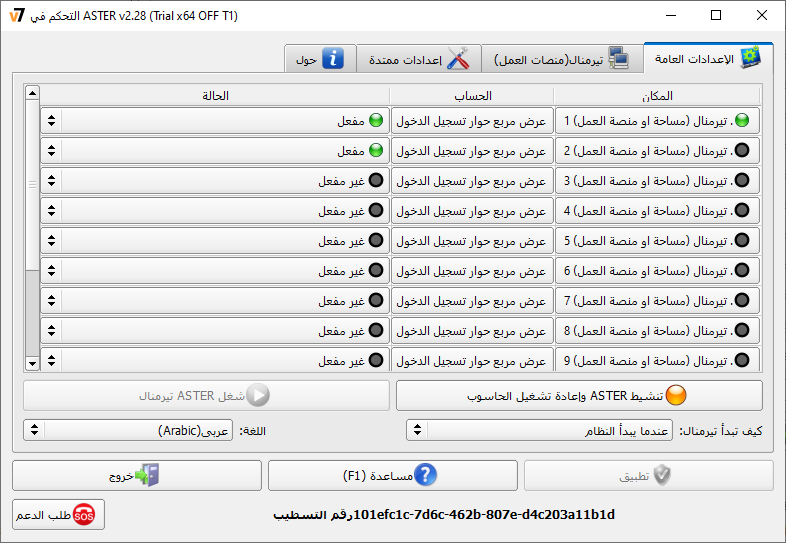Open status dropdown arrows for terminal 4
Screen dimensions: 786x543
point(51,211)
